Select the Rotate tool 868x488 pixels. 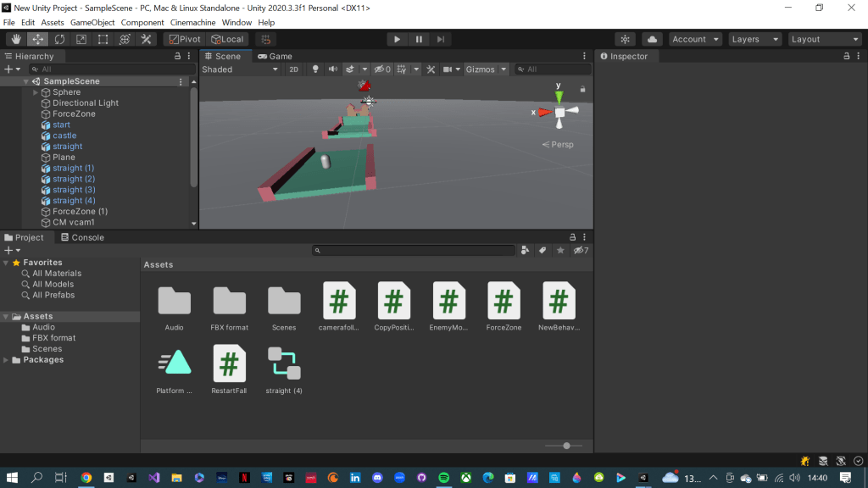59,39
